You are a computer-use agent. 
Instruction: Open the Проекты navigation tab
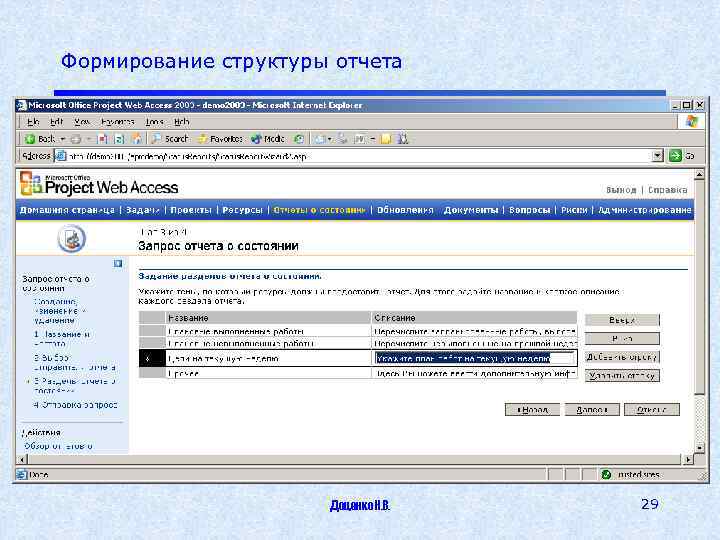191,210
